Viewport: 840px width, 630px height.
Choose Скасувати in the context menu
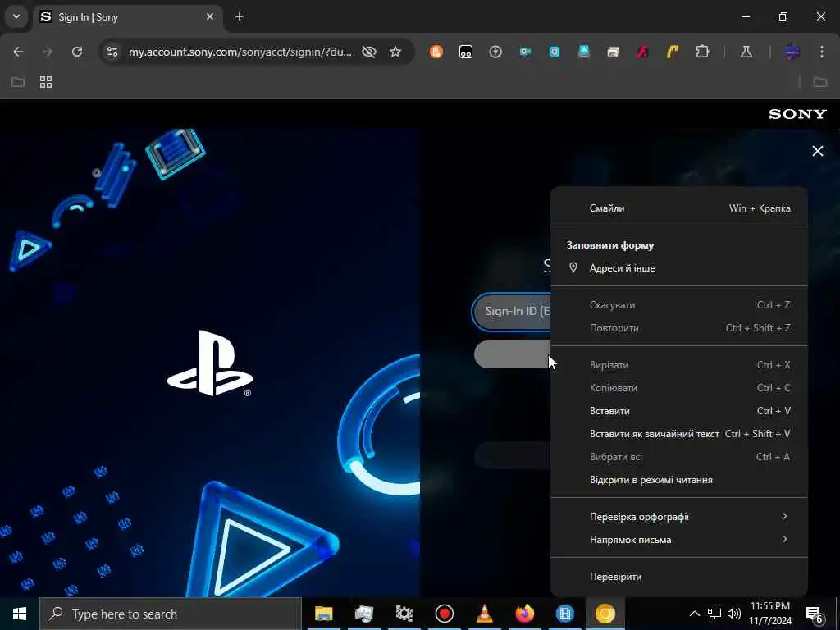point(679,305)
